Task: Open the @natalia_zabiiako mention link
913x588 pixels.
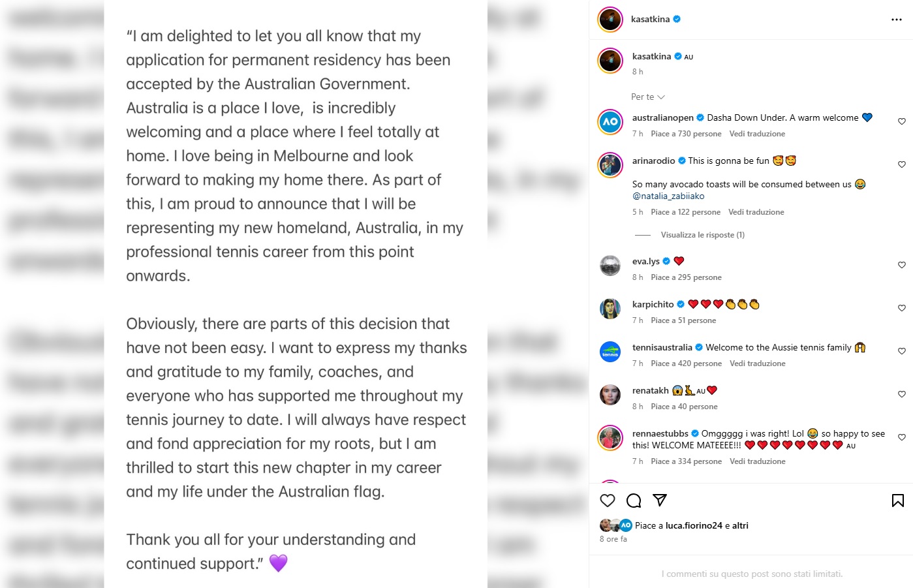Action: [668, 196]
